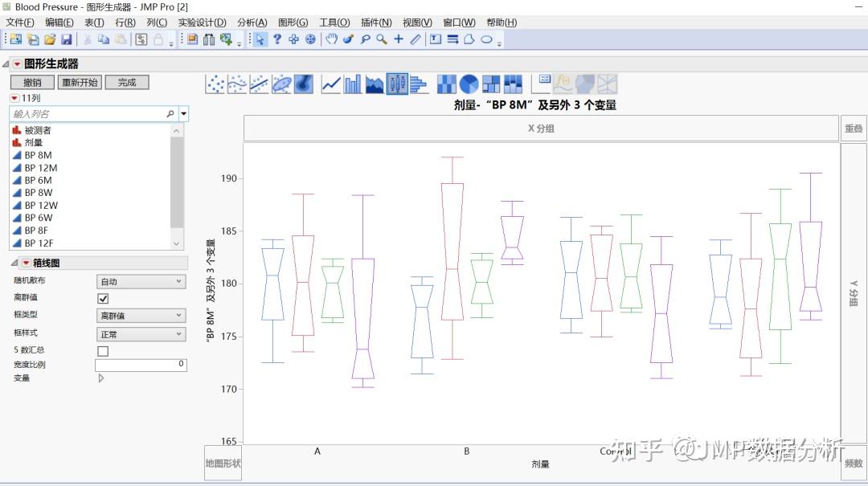Enable the 5 数汇总 checkbox
Viewport: 868px width, 486px height.
coord(103,349)
